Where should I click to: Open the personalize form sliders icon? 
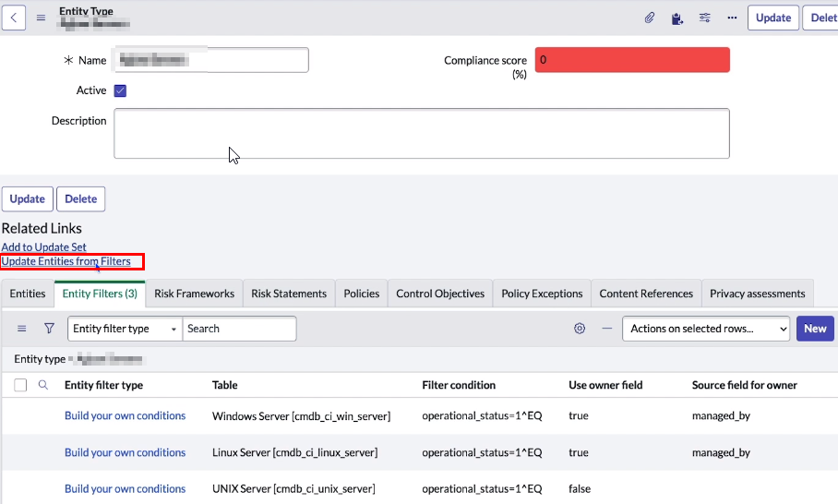705,18
